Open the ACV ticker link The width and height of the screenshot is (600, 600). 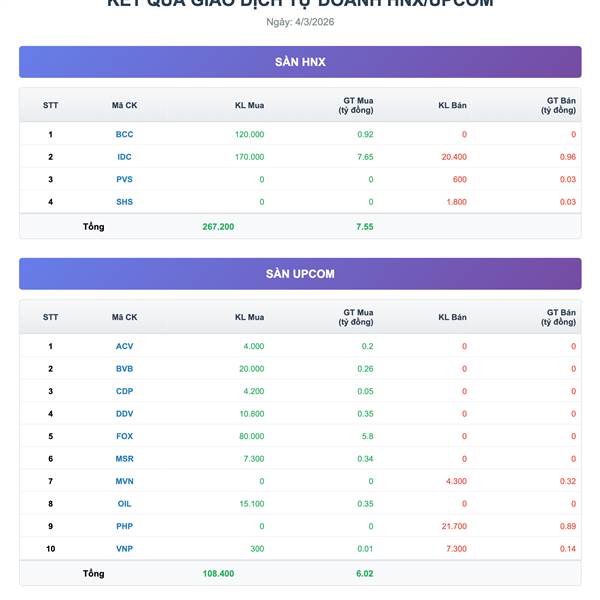[x=124, y=346]
